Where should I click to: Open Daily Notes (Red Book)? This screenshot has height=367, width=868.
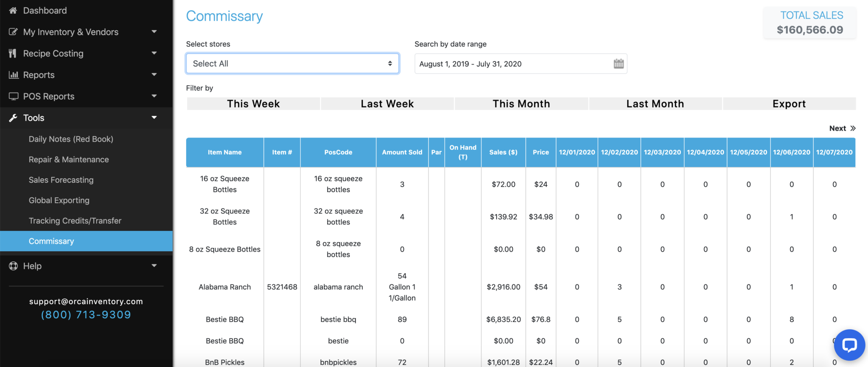[71, 139]
